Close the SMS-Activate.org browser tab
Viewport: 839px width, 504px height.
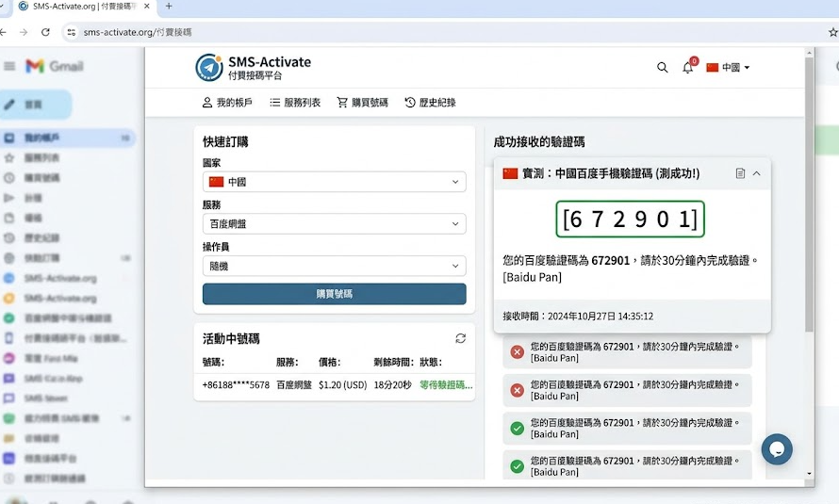tap(147, 7)
